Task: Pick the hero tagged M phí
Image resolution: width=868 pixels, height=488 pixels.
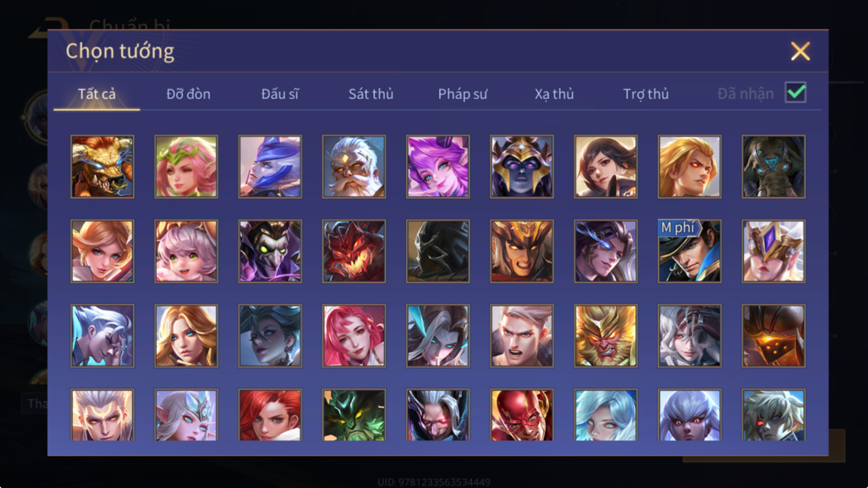Action: [689, 251]
